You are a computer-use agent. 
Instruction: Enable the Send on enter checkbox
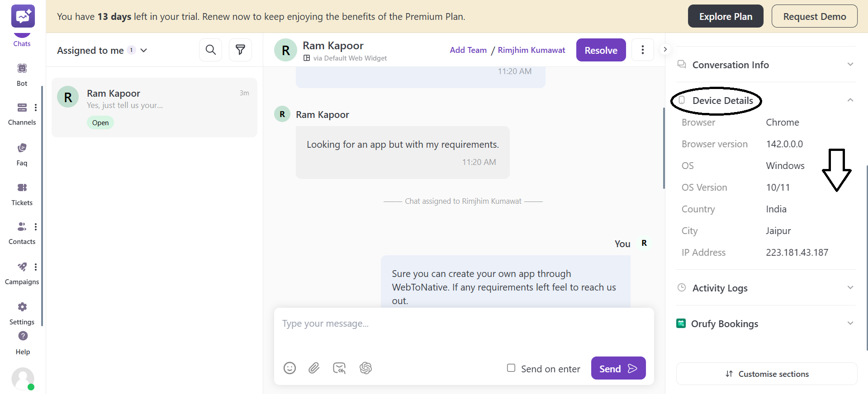(x=511, y=368)
